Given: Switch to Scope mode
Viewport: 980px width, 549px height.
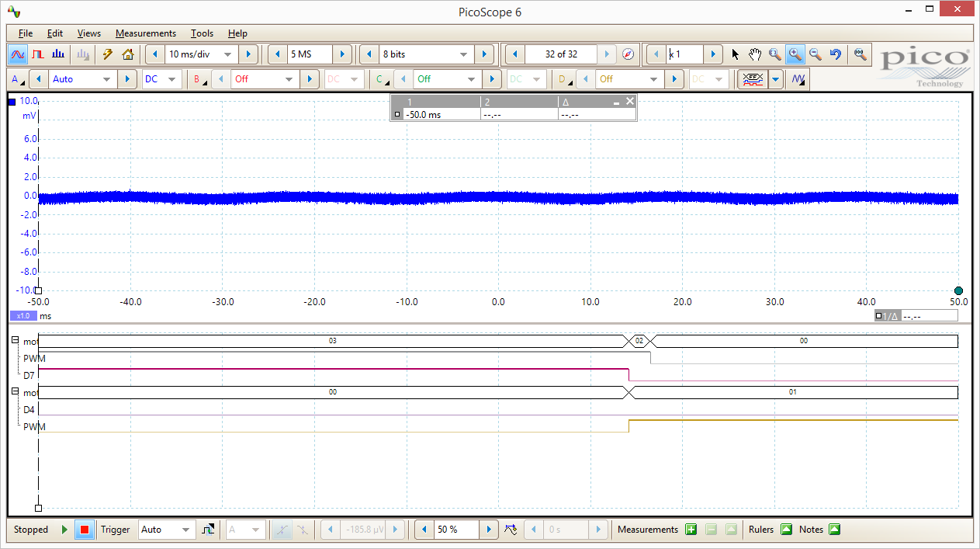Looking at the screenshot, I should coord(18,54).
